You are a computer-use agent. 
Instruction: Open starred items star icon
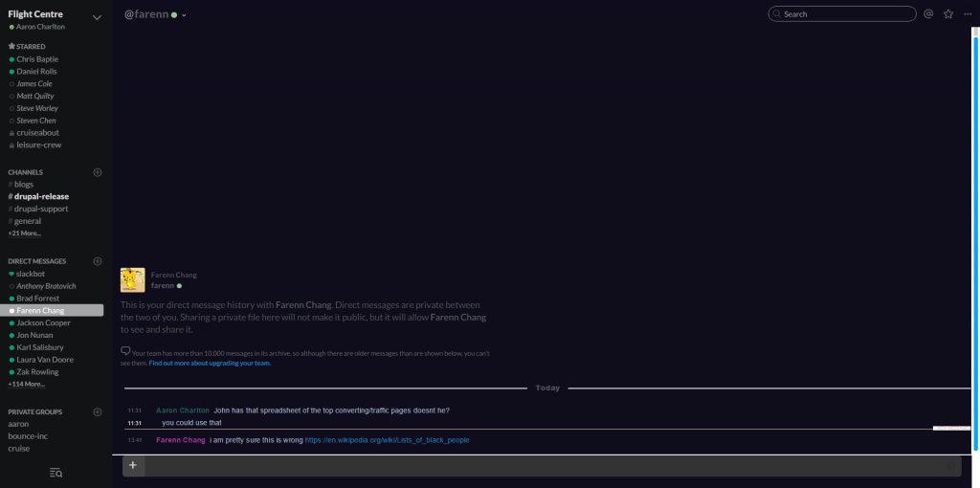tap(948, 13)
